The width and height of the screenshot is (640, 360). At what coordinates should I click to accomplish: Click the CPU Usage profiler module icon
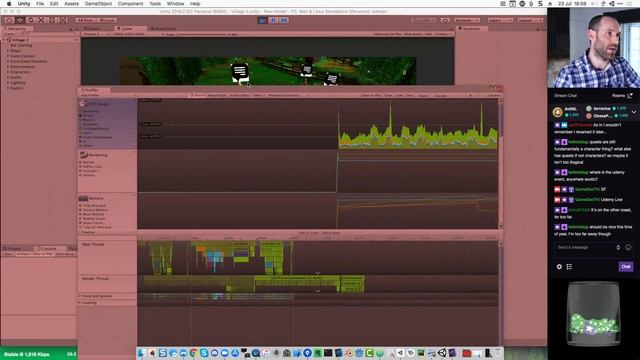[x=82, y=104]
